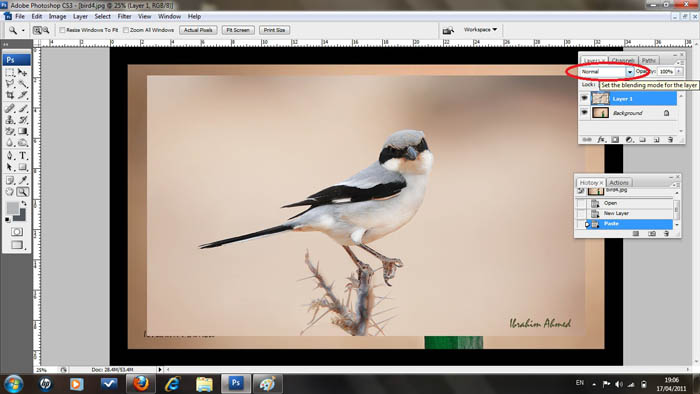Select the Crop tool

click(10, 95)
